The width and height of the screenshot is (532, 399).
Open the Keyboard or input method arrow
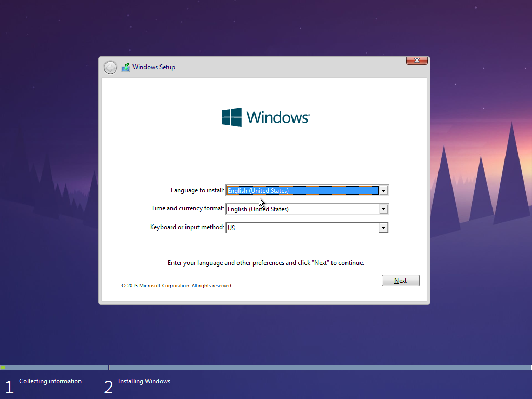point(383,228)
